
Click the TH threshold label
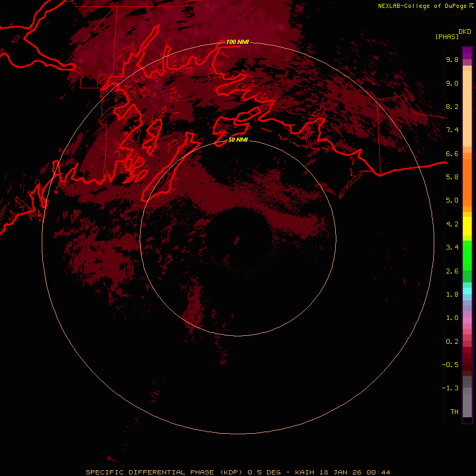tap(454, 412)
